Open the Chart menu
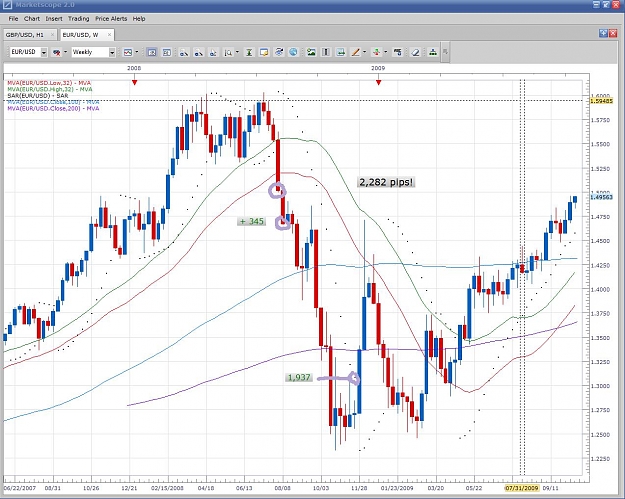The width and height of the screenshot is (625, 499). click(x=32, y=19)
